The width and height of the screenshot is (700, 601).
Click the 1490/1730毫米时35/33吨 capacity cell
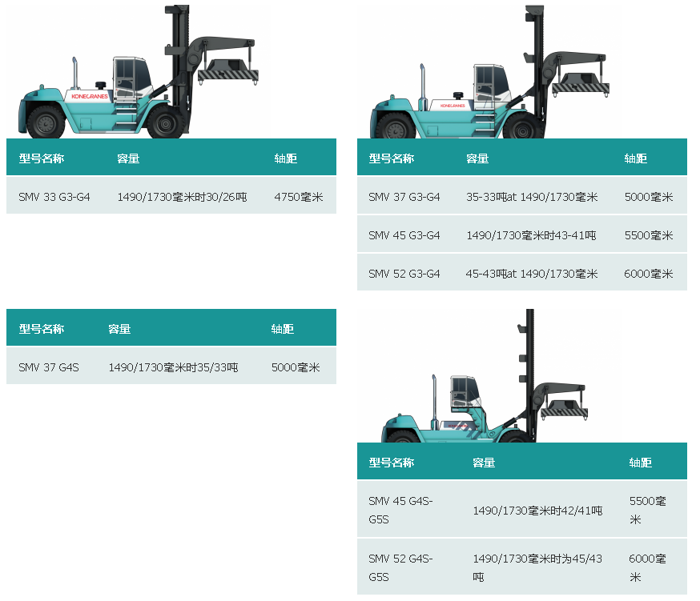[173, 367]
